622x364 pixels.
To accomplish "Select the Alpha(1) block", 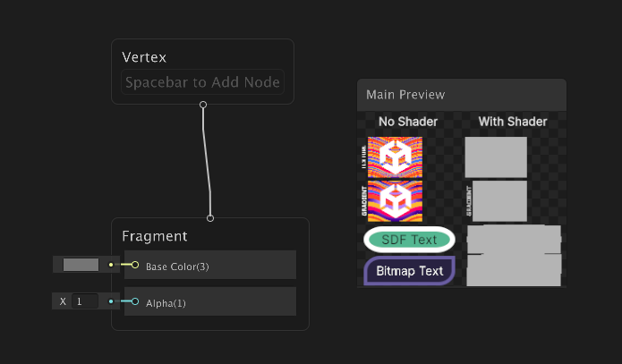I will (x=215, y=303).
